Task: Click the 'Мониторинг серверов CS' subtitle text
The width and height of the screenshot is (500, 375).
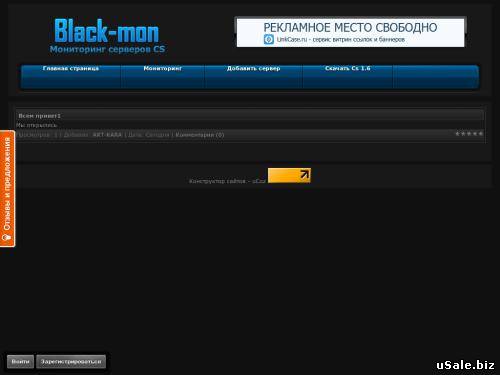Action: (x=107, y=49)
